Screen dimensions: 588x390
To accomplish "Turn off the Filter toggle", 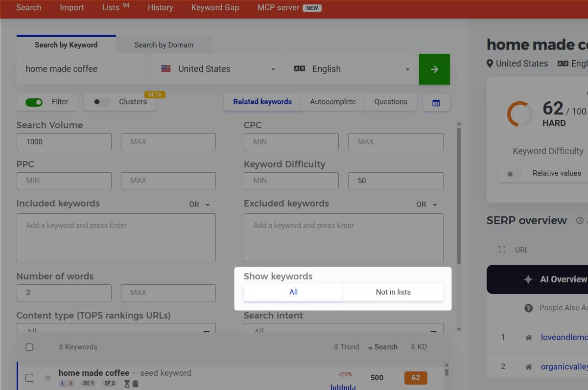I will tap(34, 102).
